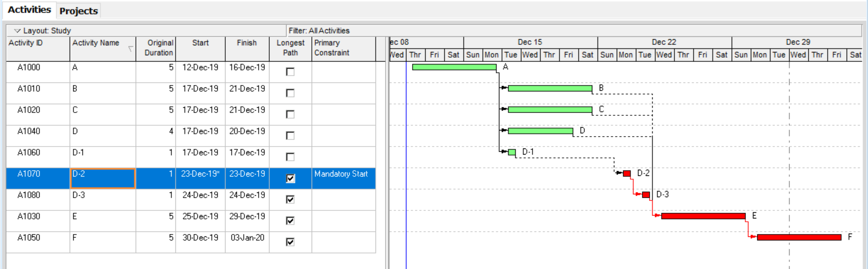Image resolution: width=868 pixels, height=269 pixels.
Task: Click the D-2 activity name field
Action: pos(103,178)
